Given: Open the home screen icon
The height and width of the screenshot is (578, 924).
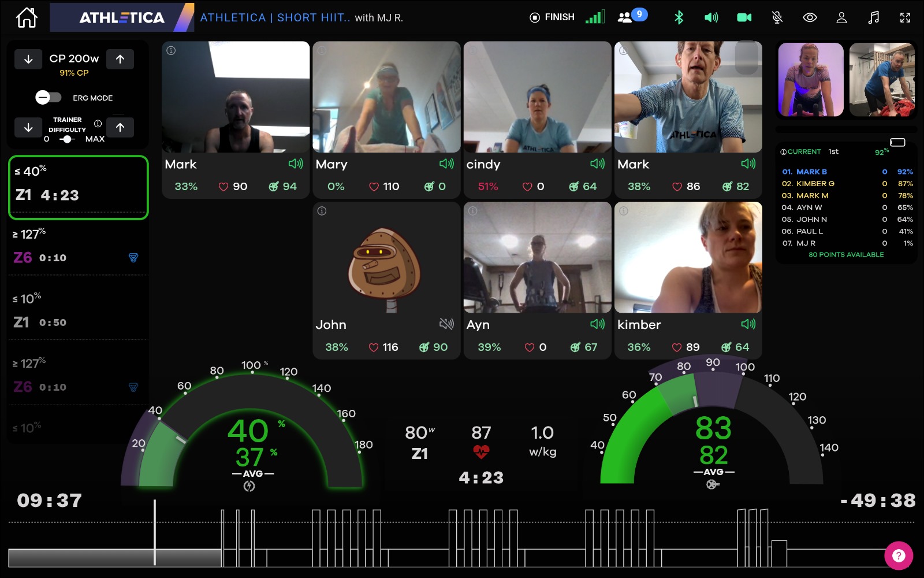Looking at the screenshot, I should pos(27,17).
